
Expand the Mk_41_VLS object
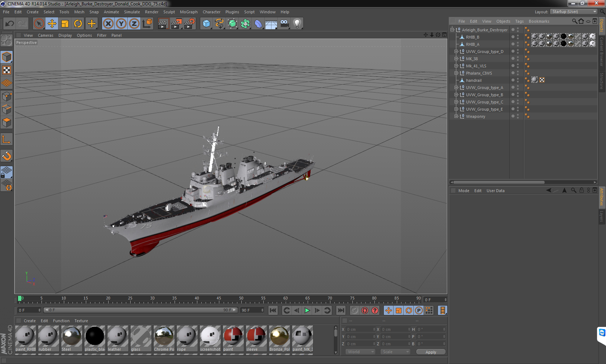pos(456,66)
